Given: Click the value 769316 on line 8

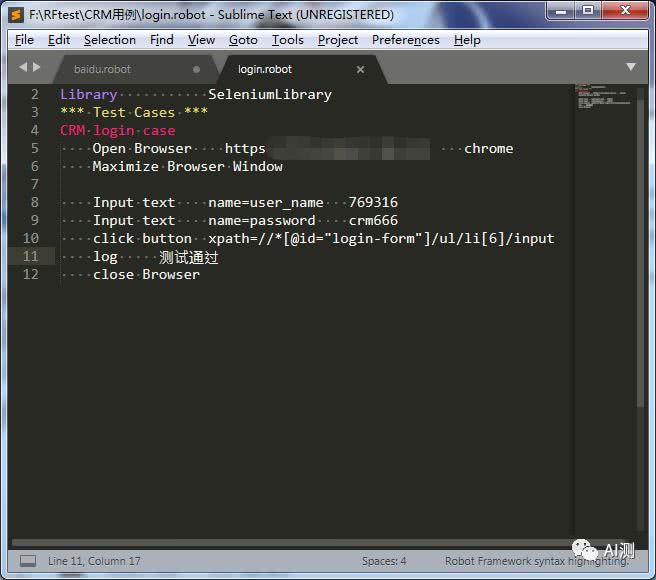Looking at the screenshot, I should pos(373,203).
